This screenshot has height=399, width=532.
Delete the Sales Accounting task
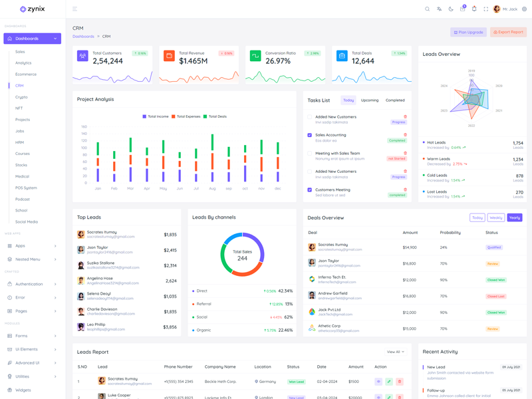coord(405,135)
